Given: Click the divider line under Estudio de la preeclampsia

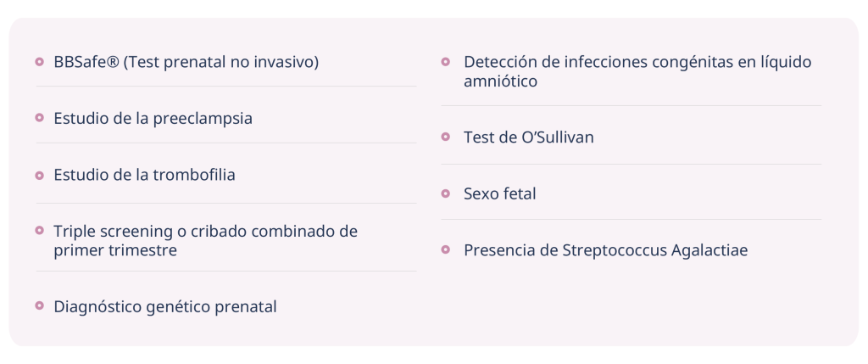Looking at the screenshot, I should (226, 143).
